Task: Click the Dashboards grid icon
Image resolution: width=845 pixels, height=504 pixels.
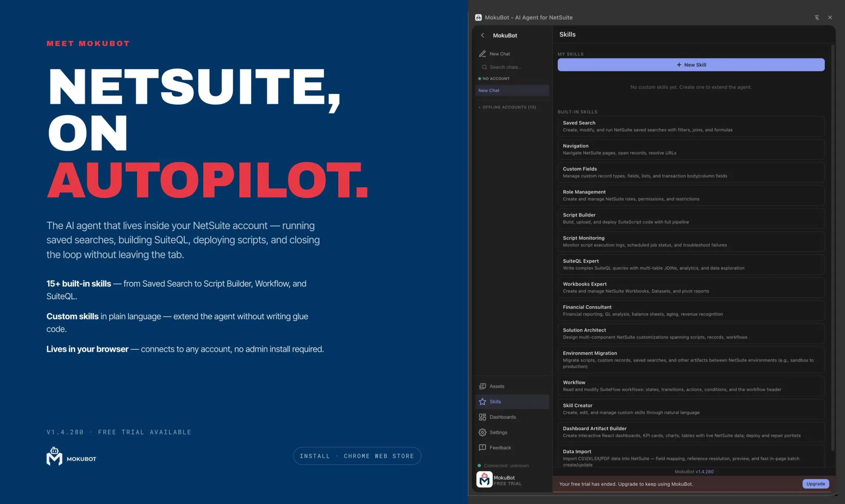Action: tap(482, 417)
